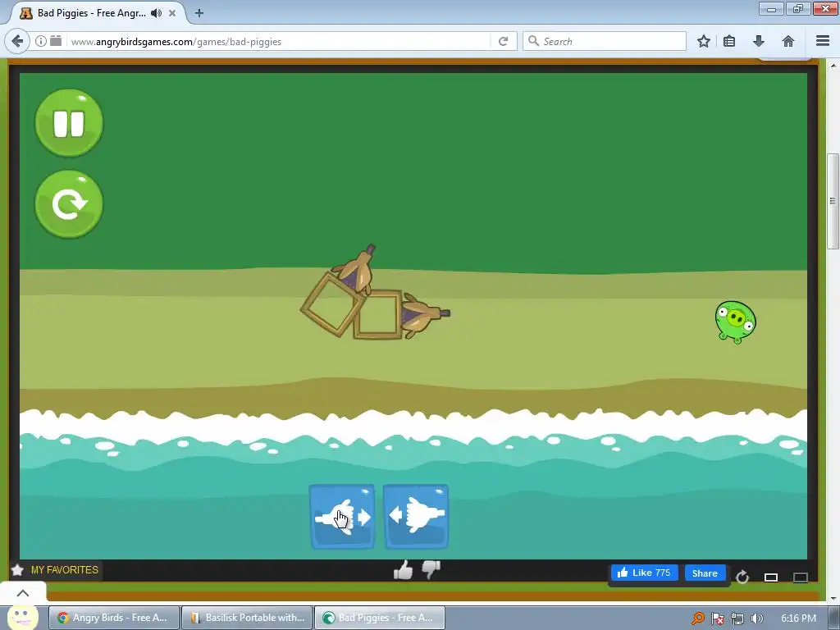Go back to the previous page
This screenshot has width=840, height=630.
(x=17, y=41)
